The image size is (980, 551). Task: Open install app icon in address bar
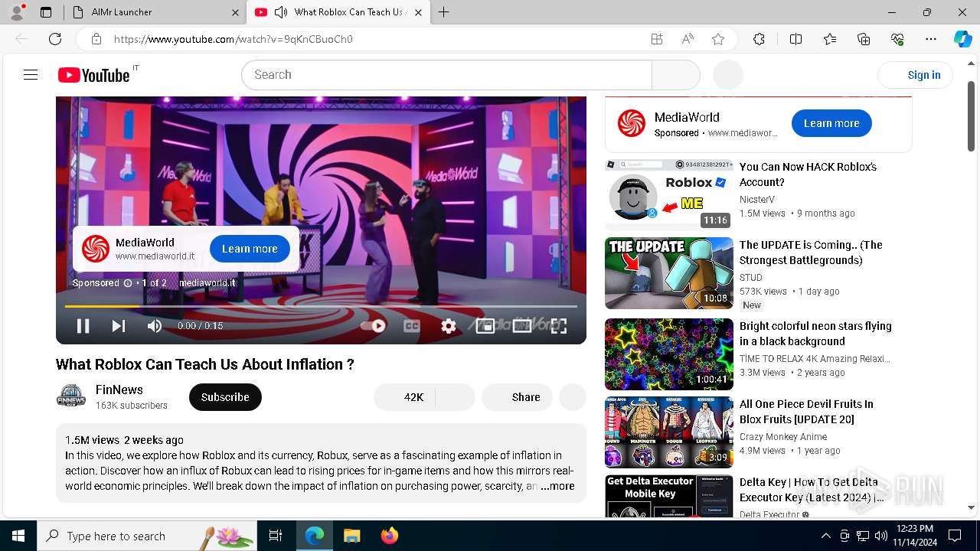click(657, 39)
